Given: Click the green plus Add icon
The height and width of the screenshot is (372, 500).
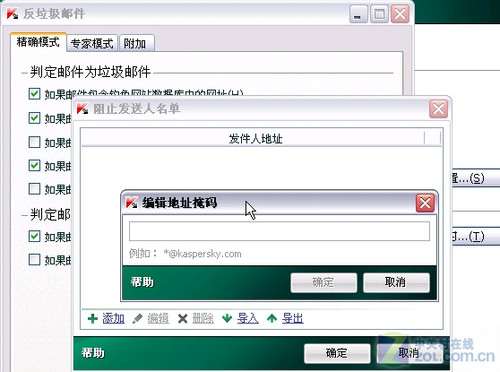Looking at the screenshot, I should (x=93, y=319).
